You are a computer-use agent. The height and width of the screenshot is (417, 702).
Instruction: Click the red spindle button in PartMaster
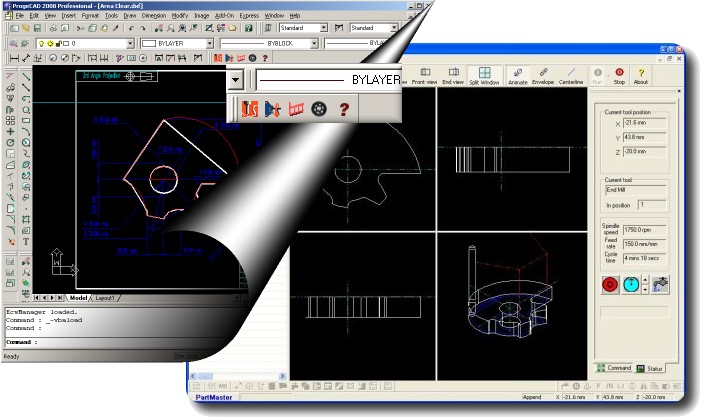point(610,284)
